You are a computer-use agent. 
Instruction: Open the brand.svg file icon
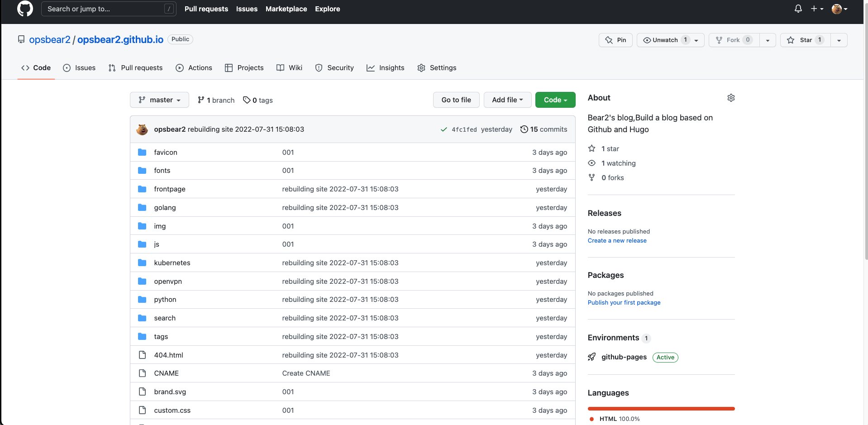click(x=142, y=392)
